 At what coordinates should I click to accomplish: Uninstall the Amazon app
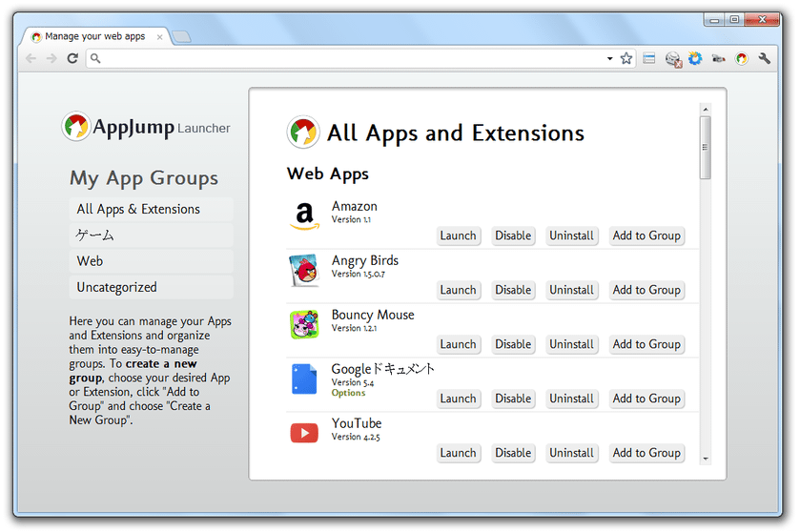coord(571,235)
